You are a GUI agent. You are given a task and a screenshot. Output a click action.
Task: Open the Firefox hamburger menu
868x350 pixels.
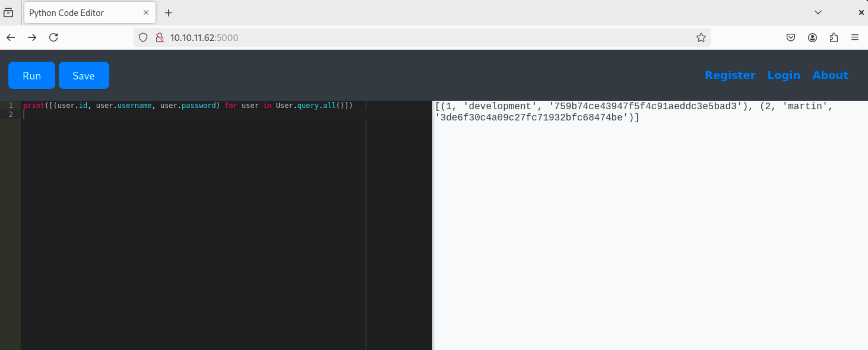(855, 37)
